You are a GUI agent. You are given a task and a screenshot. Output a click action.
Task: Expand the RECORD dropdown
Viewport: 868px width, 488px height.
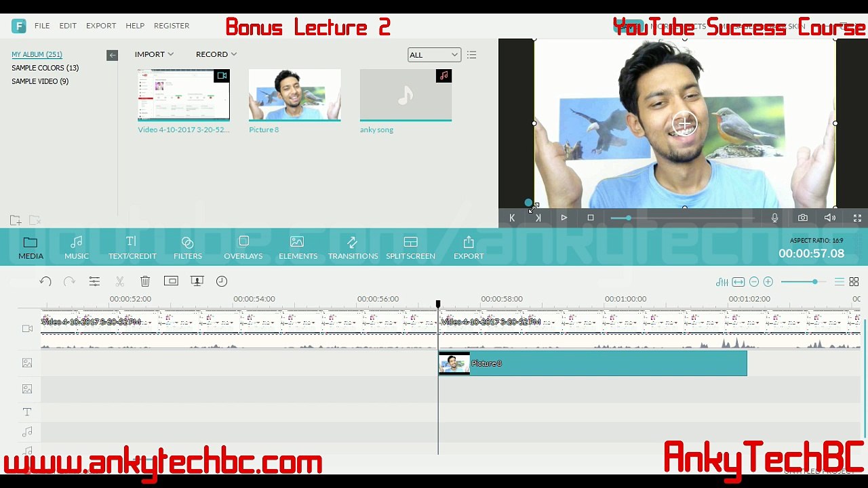pyautogui.click(x=216, y=54)
